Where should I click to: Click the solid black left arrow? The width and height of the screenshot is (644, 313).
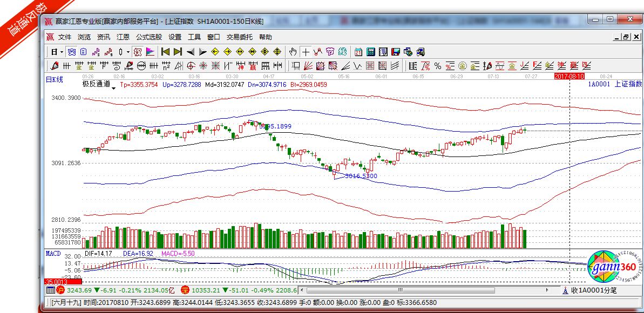click(190, 52)
